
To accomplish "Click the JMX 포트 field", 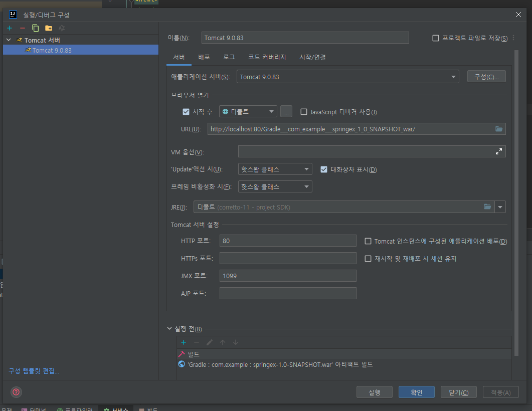I will 288,276.
